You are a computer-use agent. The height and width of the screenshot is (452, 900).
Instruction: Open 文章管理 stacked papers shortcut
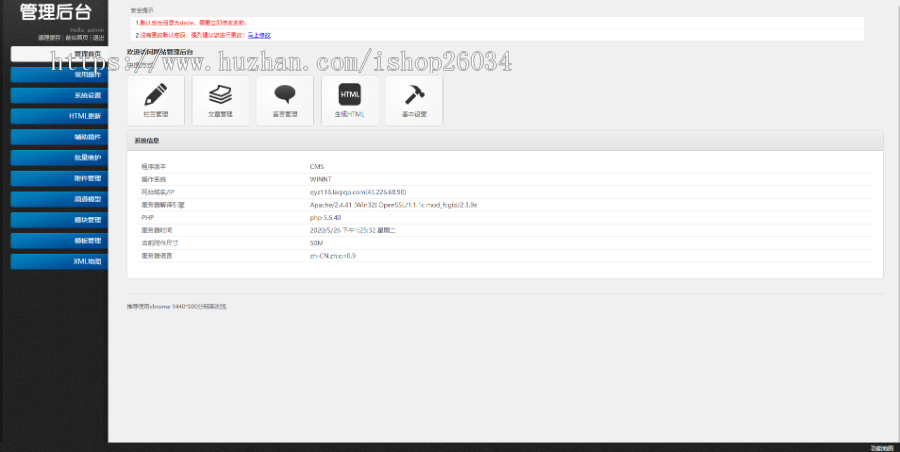tap(220, 101)
